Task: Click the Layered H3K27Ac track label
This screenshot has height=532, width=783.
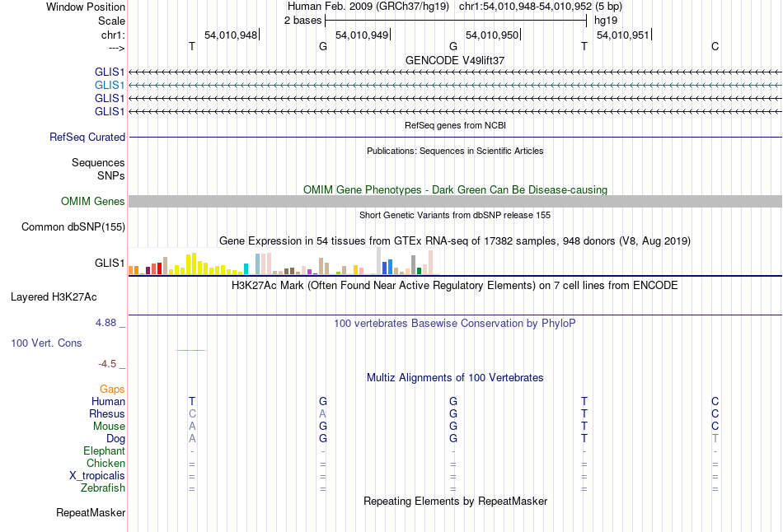Action: [x=54, y=297]
